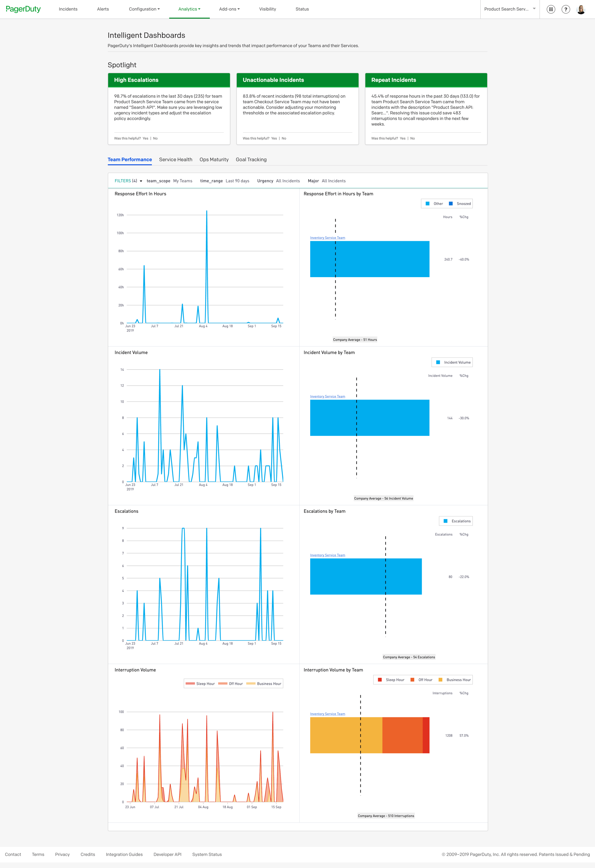Screen dimensions: 595x868
Task: Click the Incident Volume legend swatch
Action: point(438,362)
